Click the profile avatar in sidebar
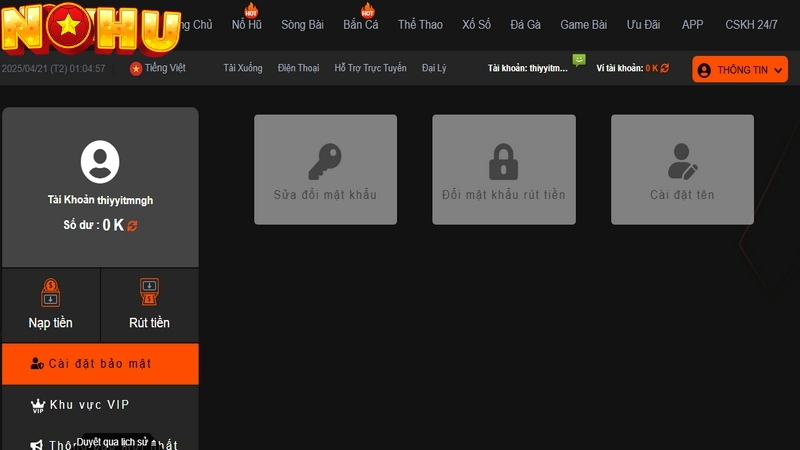 pyautogui.click(x=100, y=162)
